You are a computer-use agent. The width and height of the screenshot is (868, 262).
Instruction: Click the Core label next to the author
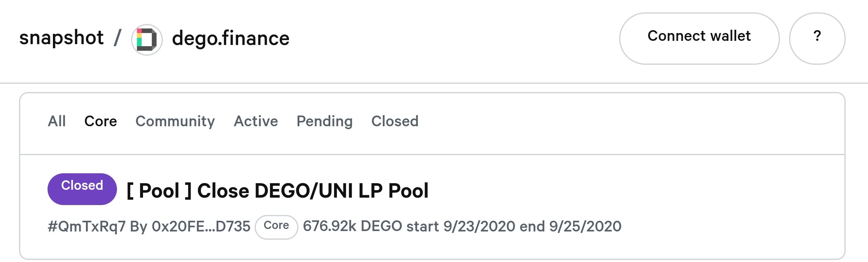pos(276,227)
